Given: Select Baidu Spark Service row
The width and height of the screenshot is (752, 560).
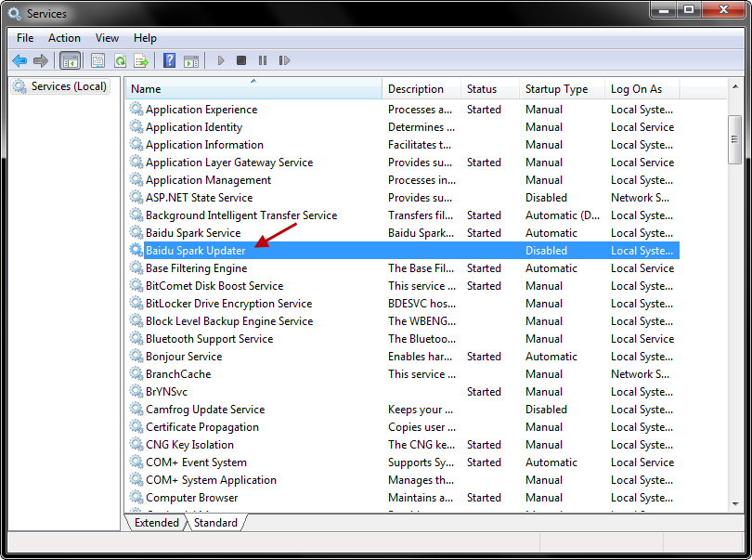Looking at the screenshot, I should coord(402,233).
